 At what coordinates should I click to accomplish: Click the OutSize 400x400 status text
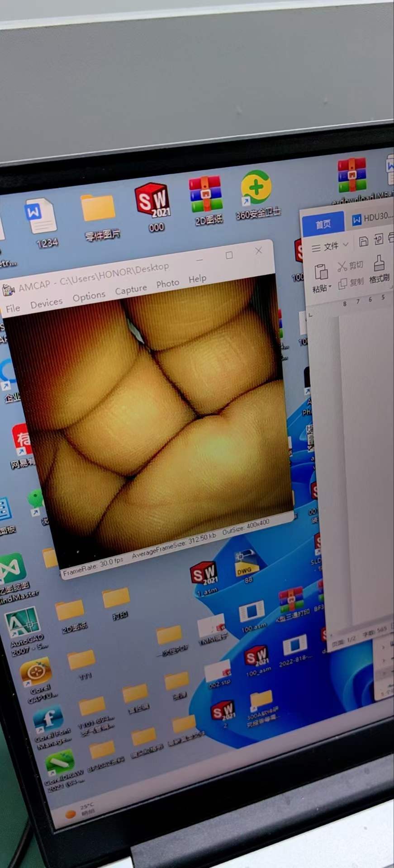246,527
